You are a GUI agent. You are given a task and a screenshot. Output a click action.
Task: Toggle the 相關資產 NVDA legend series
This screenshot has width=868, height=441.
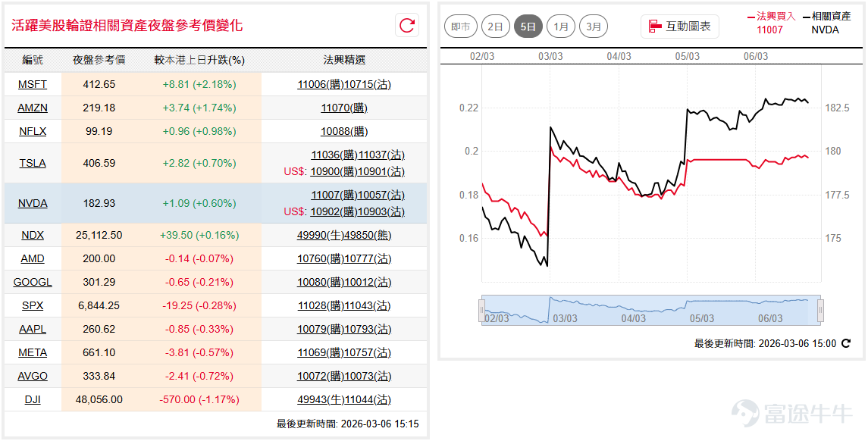(826, 23)
